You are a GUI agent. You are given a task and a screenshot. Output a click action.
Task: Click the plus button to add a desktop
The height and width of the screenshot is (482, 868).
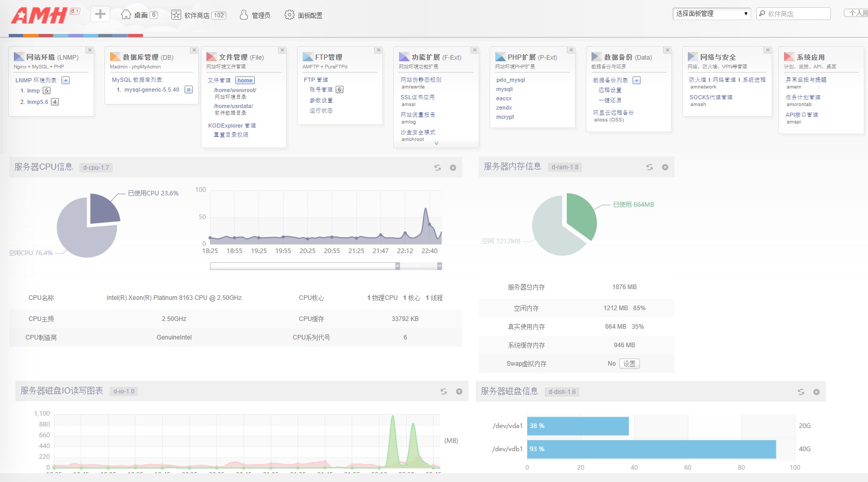point(100,14)
